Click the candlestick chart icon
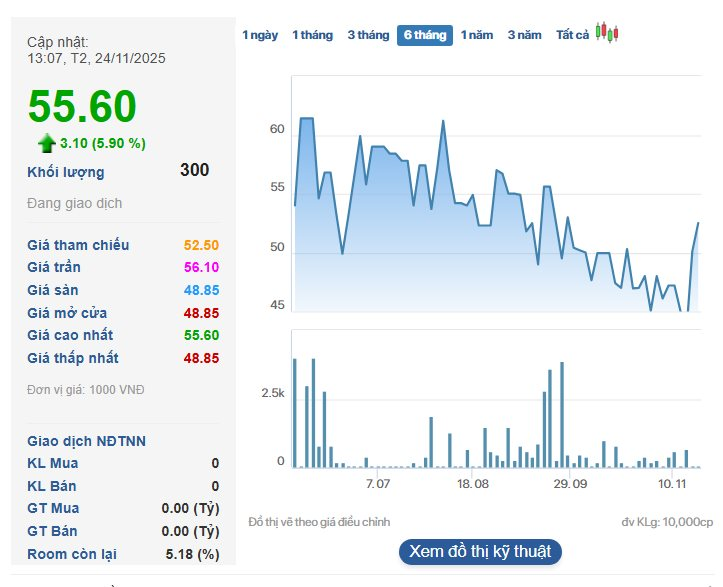Viewport: 723px width, 587px height. coord(607,32)
